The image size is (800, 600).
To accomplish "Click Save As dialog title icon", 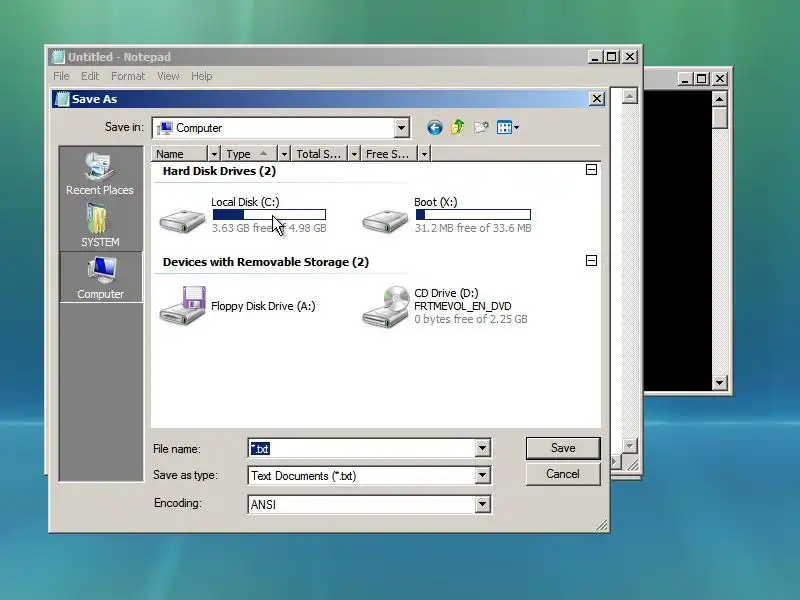I will click(62, 99).
